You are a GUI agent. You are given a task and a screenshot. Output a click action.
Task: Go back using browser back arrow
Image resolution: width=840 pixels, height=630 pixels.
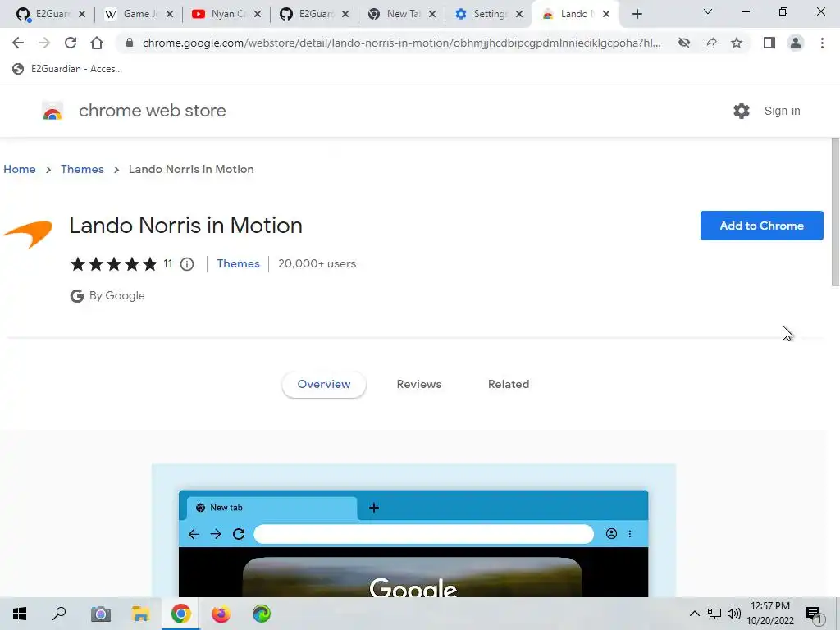pyautogui.click(x=18, y=43)
